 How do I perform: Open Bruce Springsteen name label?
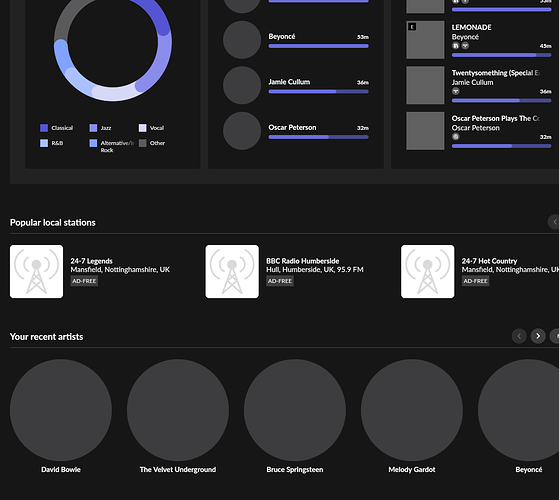[295, 470]
